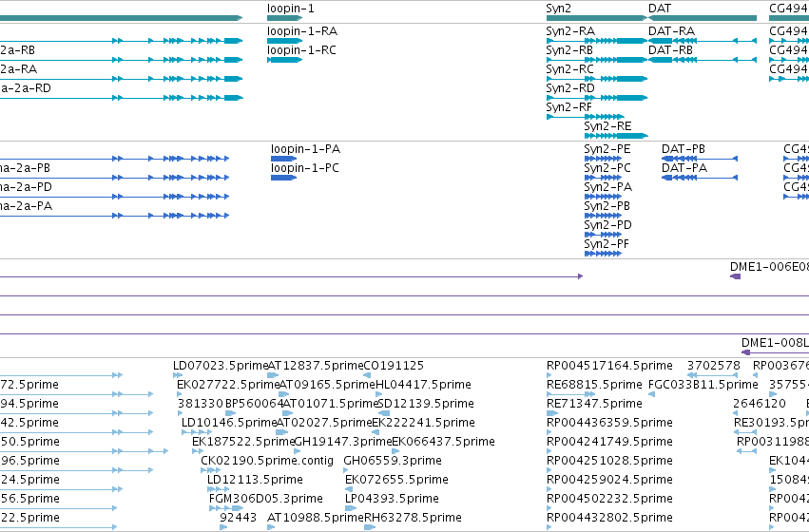Open the CK02190.5prime.contig label
This screenshot has height=532, width=809.
(267, 461)
